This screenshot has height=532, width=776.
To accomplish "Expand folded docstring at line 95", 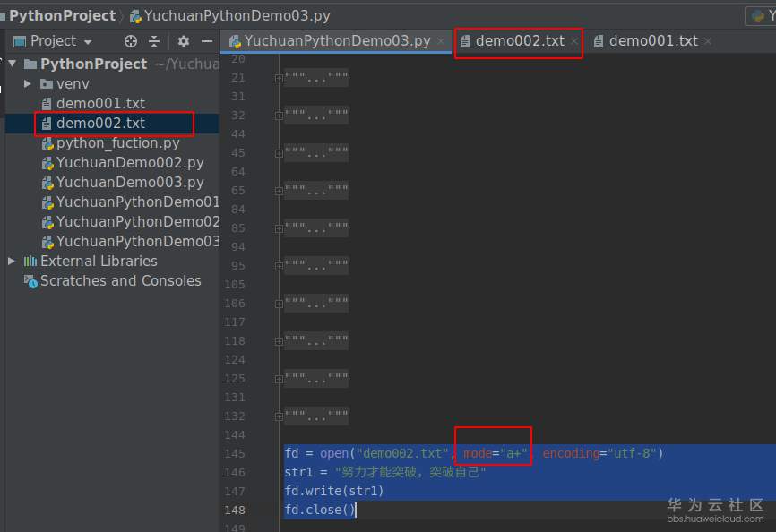I will [279, 266].
